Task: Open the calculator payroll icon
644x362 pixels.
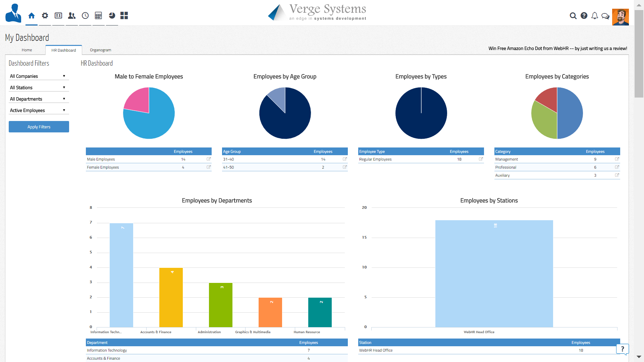Action: [x=98, y=16]
